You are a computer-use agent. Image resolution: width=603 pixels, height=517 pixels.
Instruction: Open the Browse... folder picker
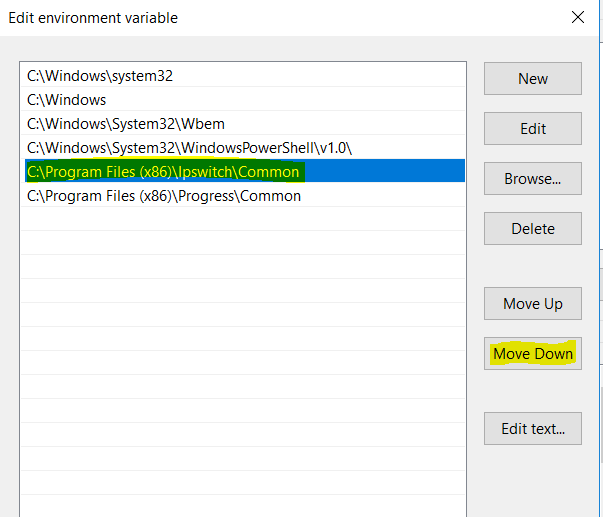(532, 179)
